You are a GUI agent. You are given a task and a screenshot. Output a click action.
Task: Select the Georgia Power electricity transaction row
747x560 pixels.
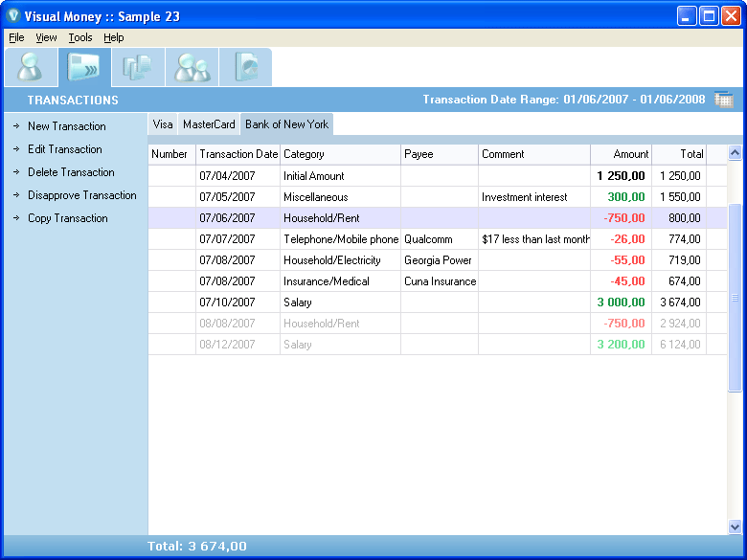437,260
